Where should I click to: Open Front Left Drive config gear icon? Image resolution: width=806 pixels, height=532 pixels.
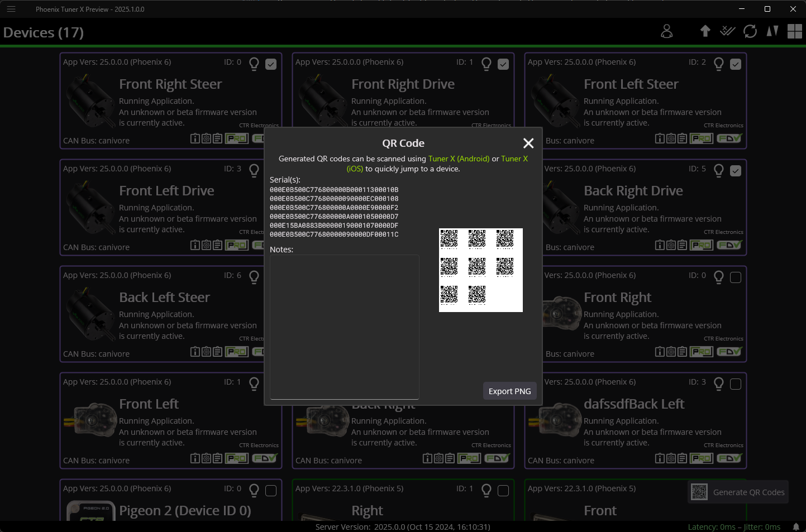coord(206,245)
